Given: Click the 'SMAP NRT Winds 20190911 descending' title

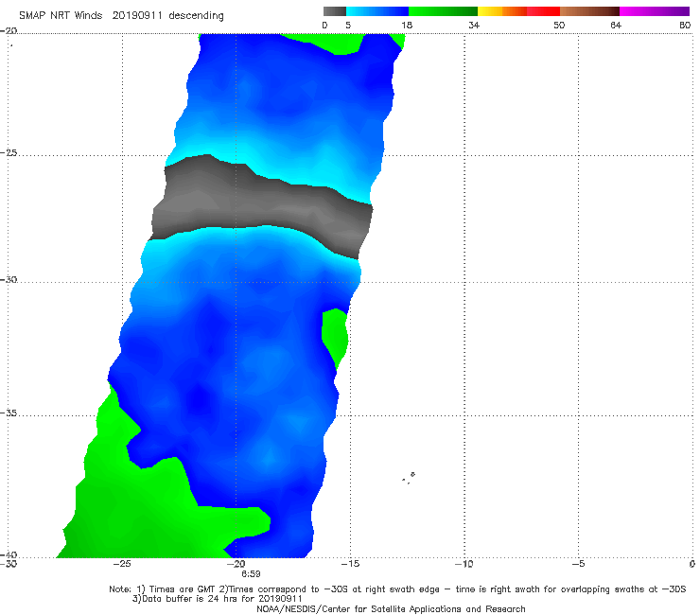Looking at the screenshot, I should (x=121, y=16).
